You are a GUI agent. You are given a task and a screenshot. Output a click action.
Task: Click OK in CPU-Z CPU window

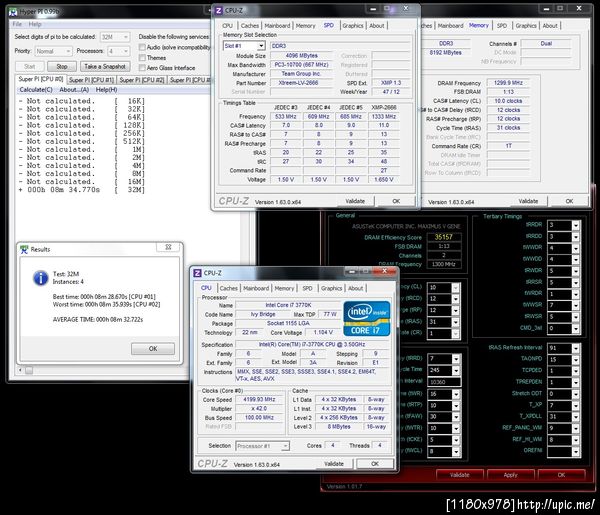(x=375, y=464)
